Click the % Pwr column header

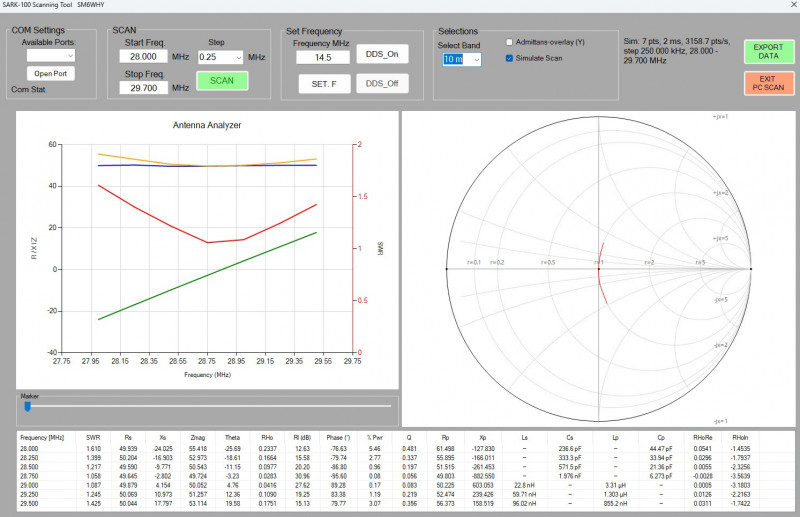pyautogui.click(x=374, y=437)
